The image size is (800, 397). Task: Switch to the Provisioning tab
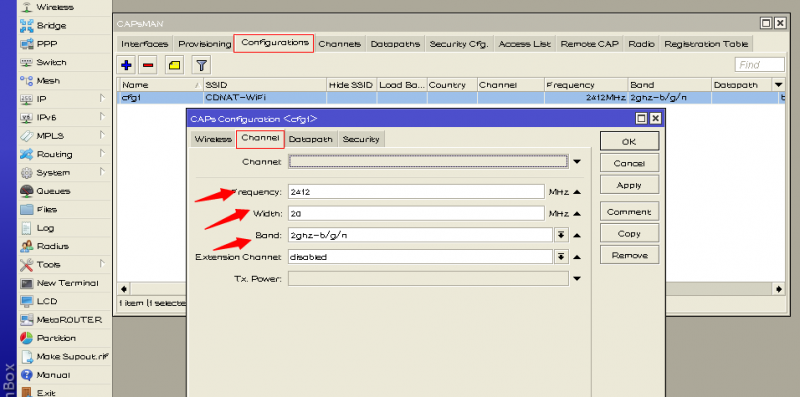coord(205,44)
